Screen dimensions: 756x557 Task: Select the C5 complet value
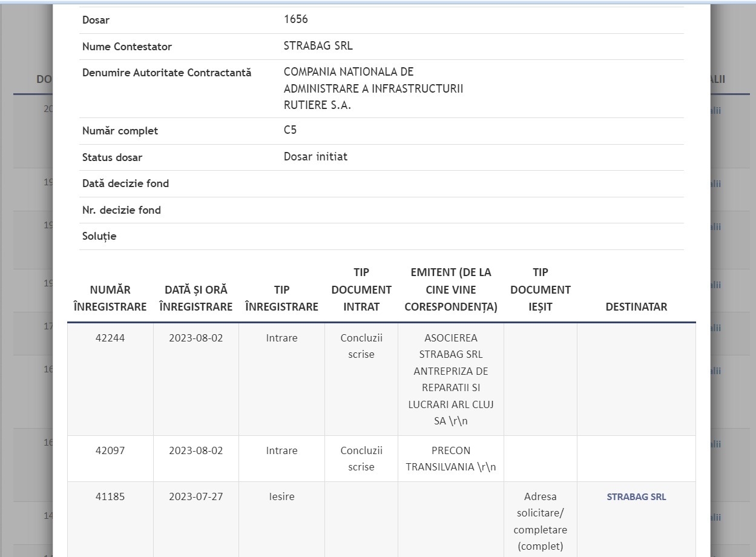coord(290,130)
